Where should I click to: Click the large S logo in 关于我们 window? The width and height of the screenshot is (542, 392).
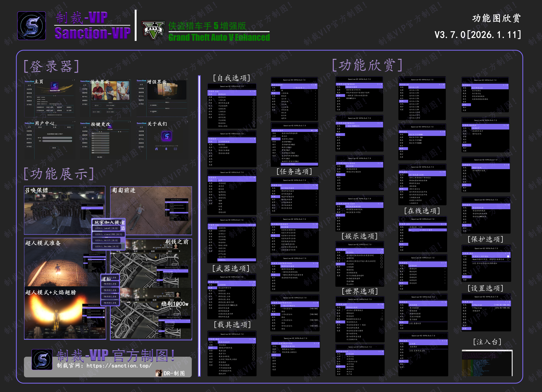[x=167, y=136]
